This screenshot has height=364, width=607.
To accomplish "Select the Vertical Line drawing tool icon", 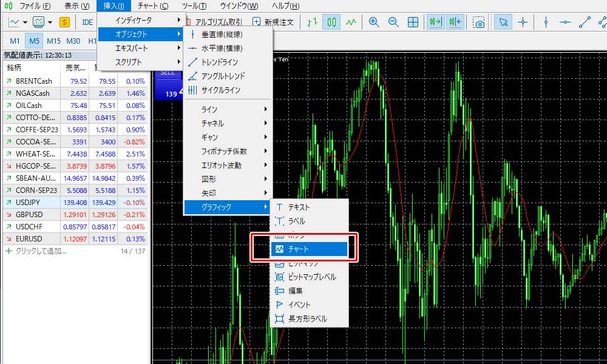I will (x=546, y=22).
